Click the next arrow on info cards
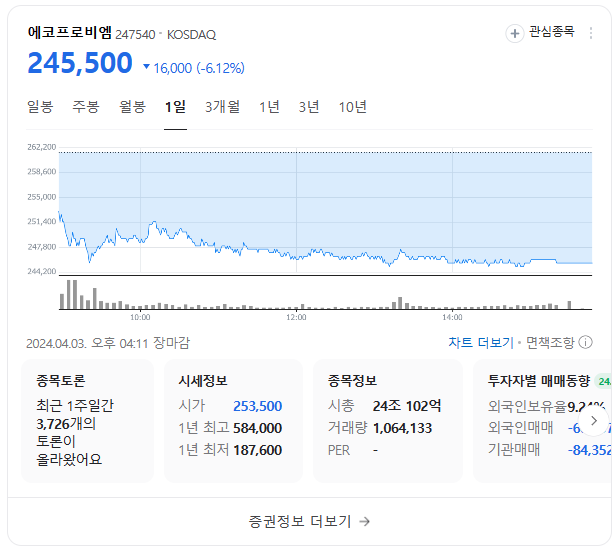Screen dimensions: 614x557 click(x=594, y=421)
